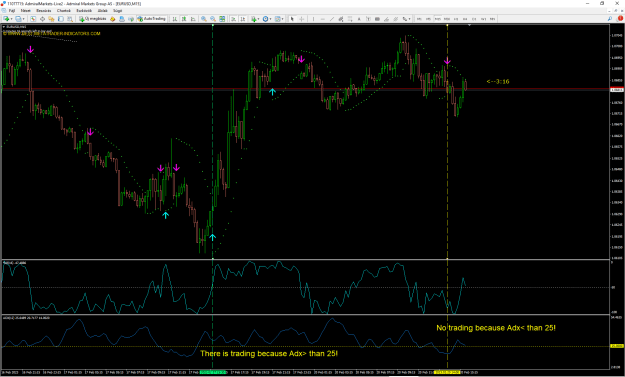The width and height of the screenshot is (625, 377).
Task: Switch timeframe to D1
Action: coord(474,19)
